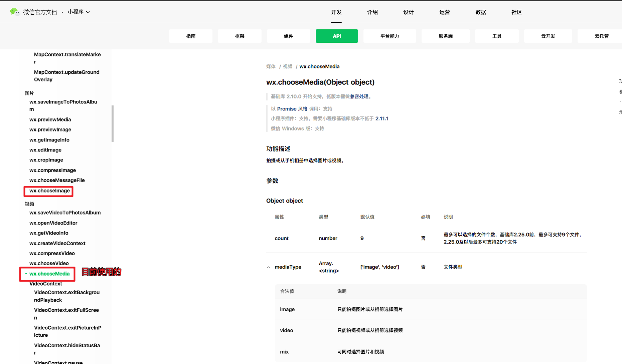This screenshot has height=364, width=622.
Task: Select the active wx.chooseMedia item
Action: tap(49, 274)
